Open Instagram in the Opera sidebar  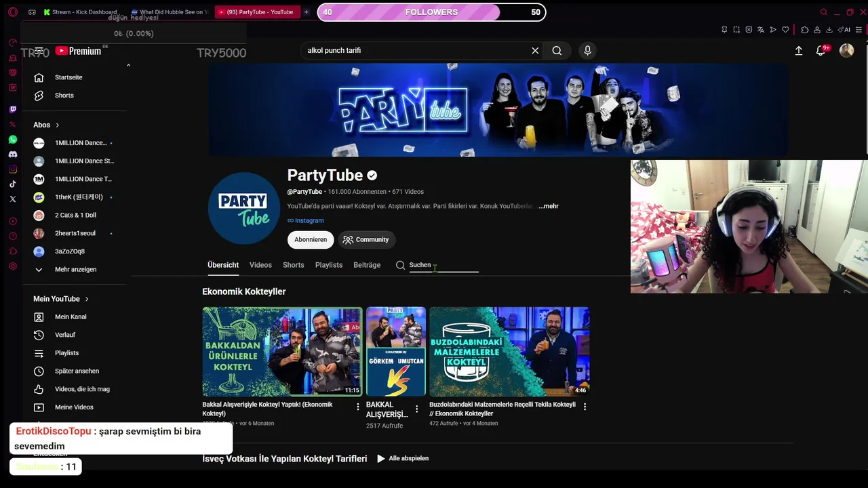(12, 169)
